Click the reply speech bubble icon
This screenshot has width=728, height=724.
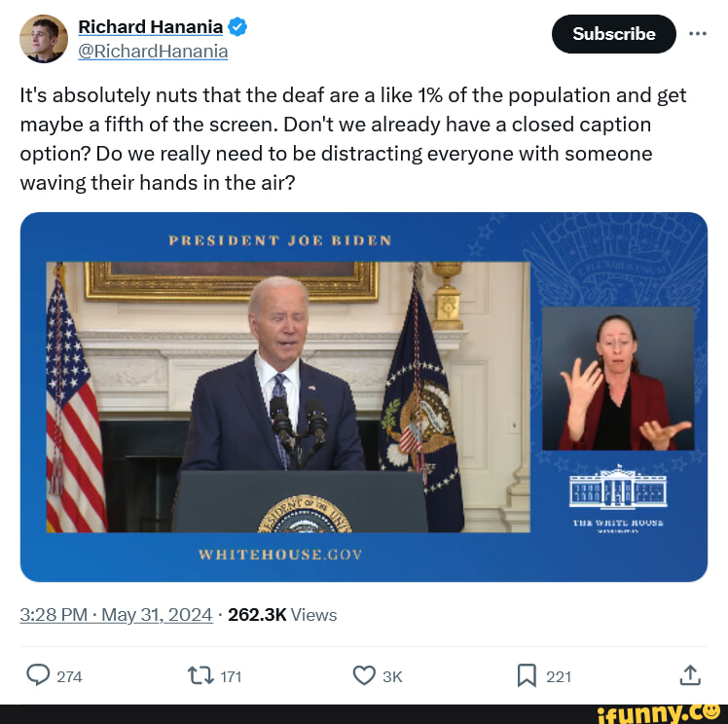pyautogui.click(x=38, y=675)
